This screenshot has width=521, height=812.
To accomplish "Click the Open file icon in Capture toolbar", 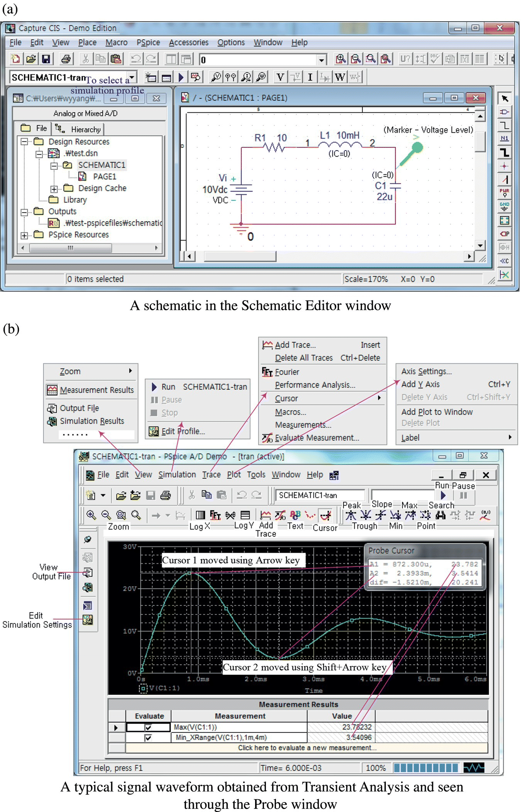I will tap(31, 59).
